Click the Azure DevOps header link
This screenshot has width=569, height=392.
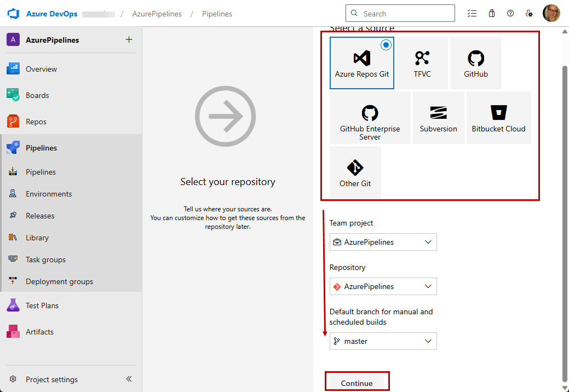pyautogui.click(x=51, y=14)
